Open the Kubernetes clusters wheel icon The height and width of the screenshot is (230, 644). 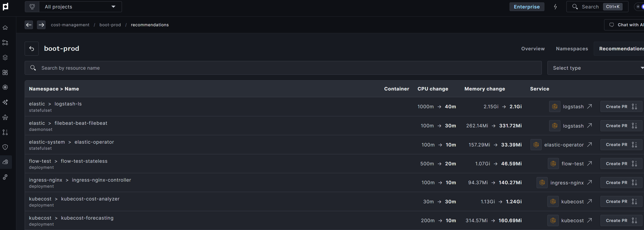point(5,87)
